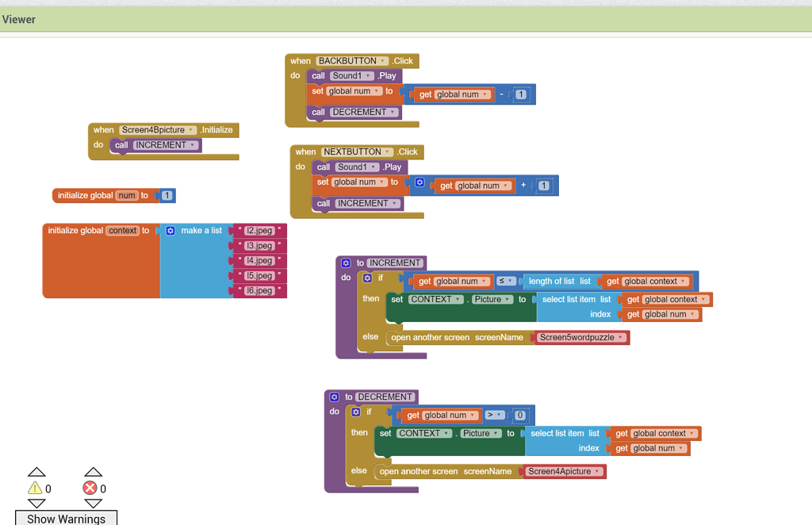Image resolution: width=812 pixels, height=525 pixels.
Task: Click the Show Warnings button
Action: [x=66, y=518]
